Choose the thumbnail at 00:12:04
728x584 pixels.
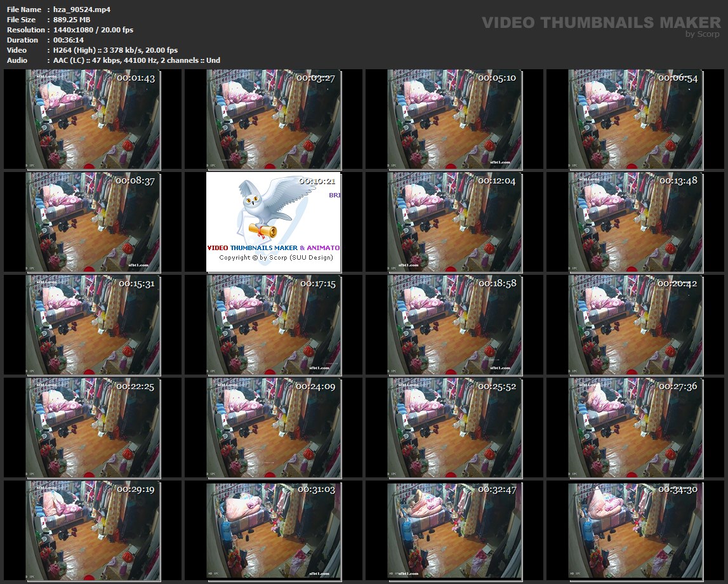coord(454,222)
